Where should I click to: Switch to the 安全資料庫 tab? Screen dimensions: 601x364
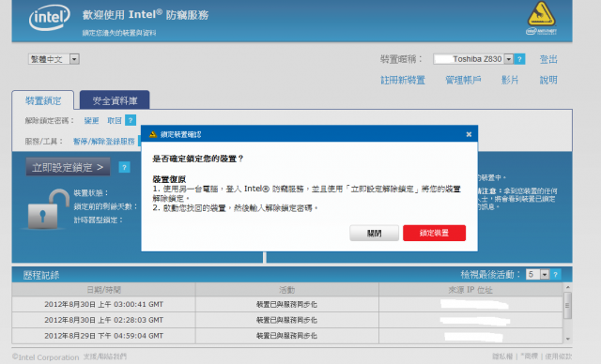(115, 100)
